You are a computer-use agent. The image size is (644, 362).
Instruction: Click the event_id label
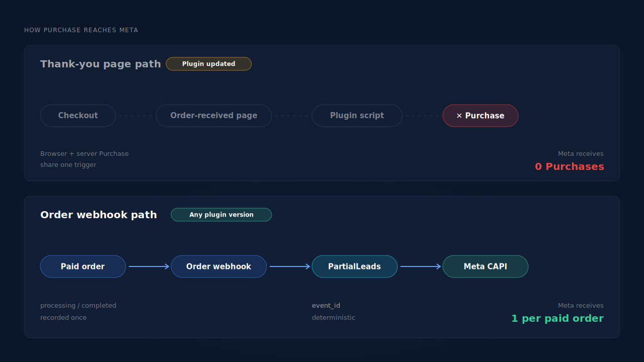(x=326, y=306)
